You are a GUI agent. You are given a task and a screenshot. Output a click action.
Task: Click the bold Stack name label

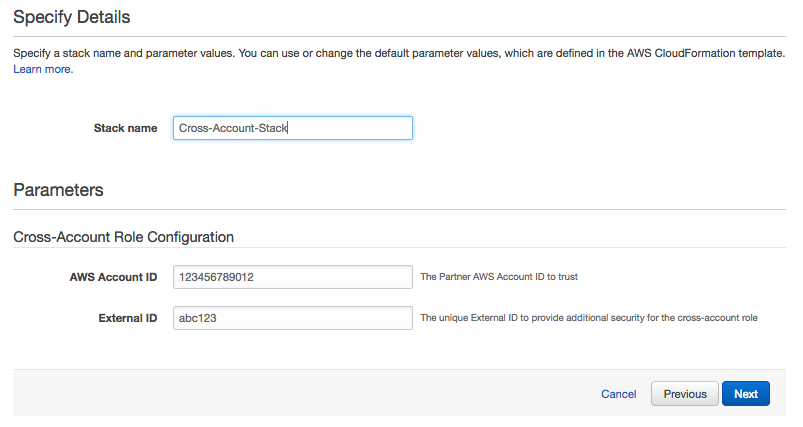125,128
